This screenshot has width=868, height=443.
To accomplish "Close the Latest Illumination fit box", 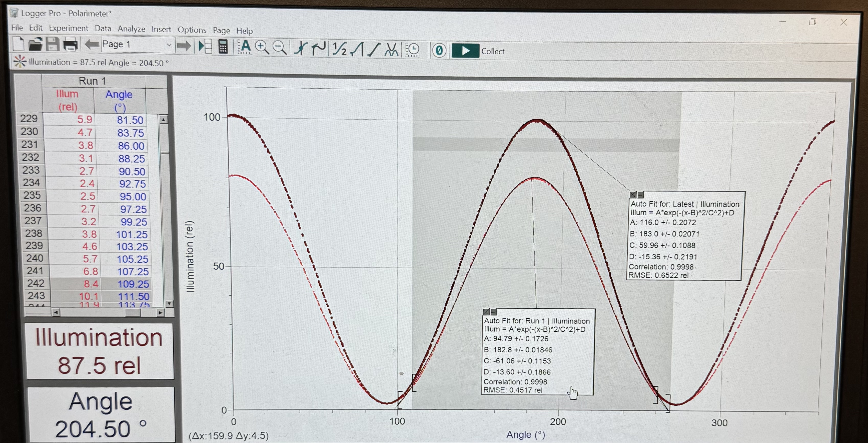I will [x=633, y=194].
